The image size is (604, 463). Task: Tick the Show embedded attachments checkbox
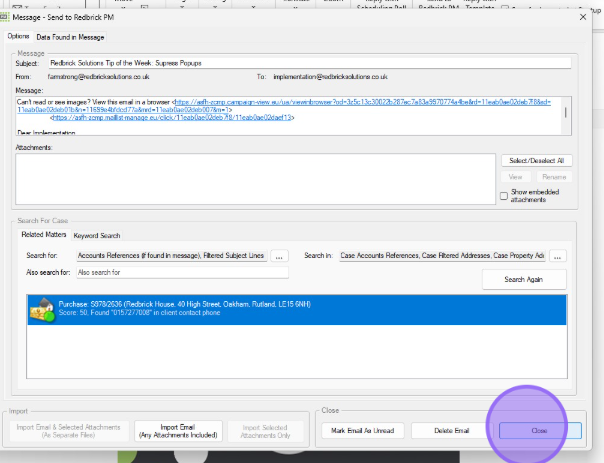click(505, 196)
